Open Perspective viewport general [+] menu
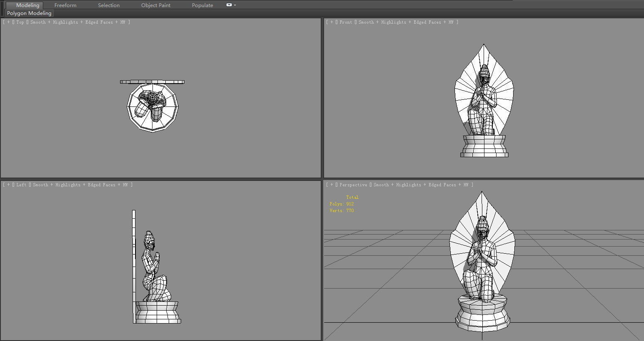This screenshot has height=341, width=644. tap(332, 185)
